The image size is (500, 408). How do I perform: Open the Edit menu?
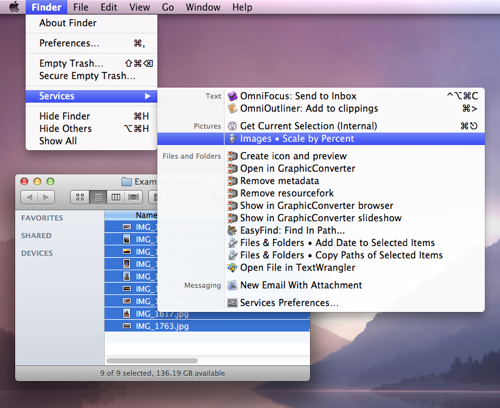pyautogui.click(x=109, y=7)
